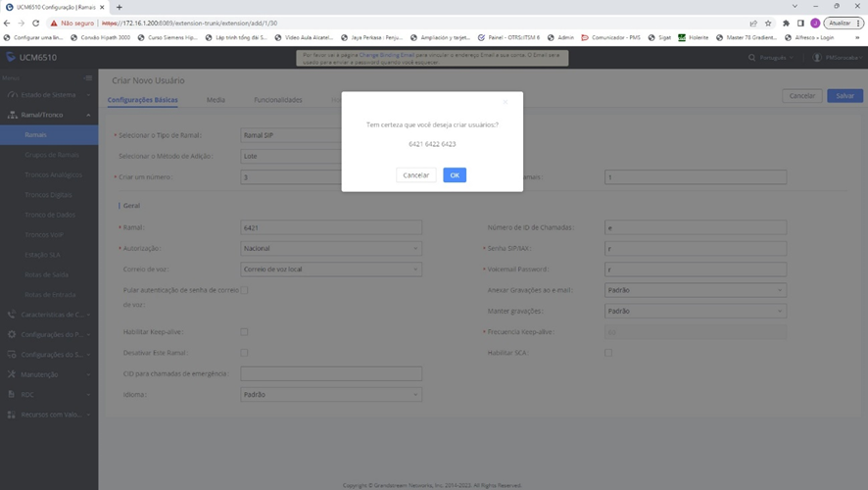
Task: Bookmark this page with star icon
Action: pos(768,23)
